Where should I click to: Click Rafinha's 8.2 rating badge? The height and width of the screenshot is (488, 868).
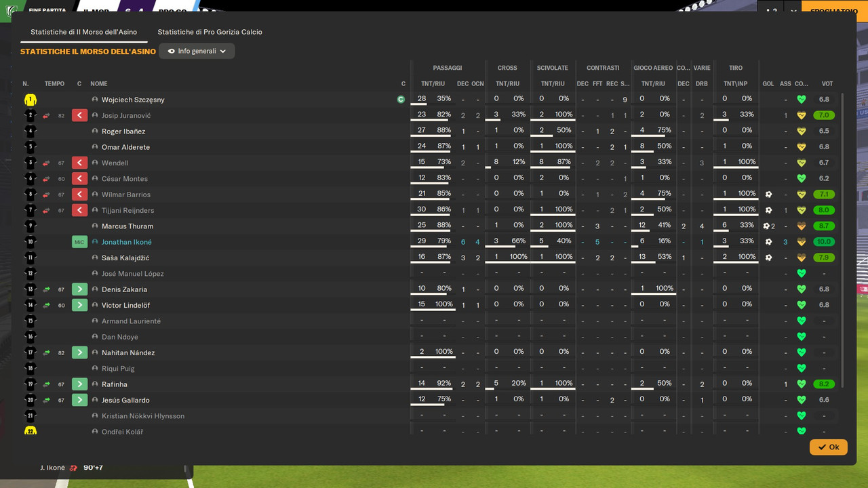[x=824, y=384]
